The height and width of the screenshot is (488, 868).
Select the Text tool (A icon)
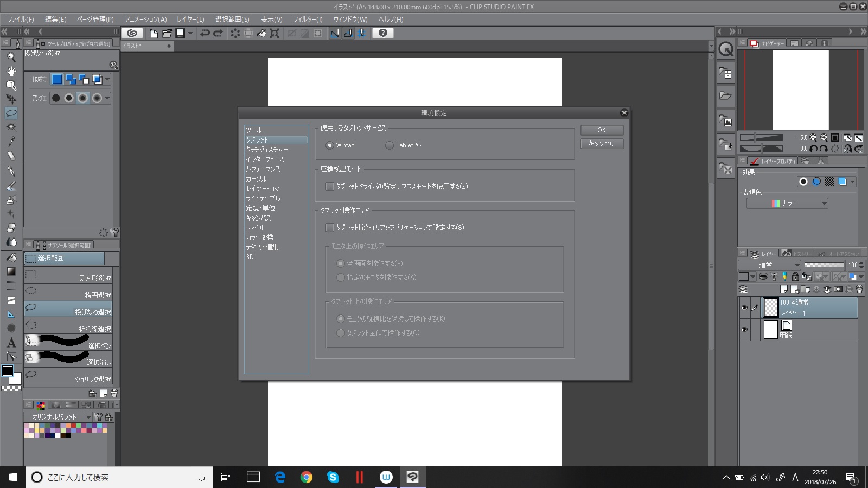[11, 343]
